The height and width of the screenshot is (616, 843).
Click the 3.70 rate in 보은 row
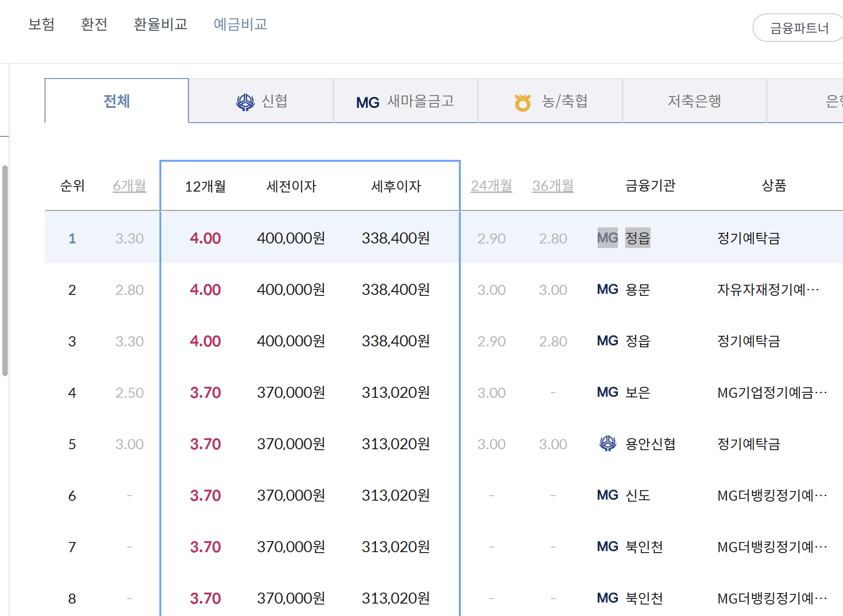205,392
